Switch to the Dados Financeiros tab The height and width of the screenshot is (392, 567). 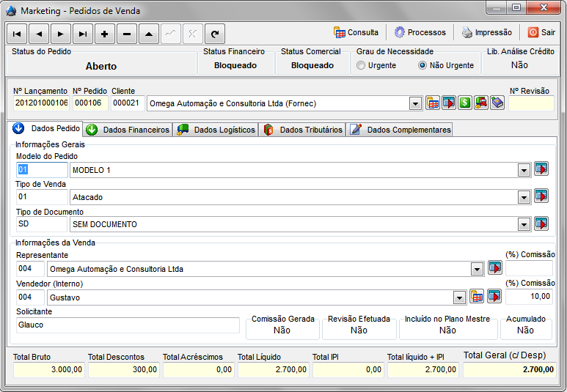[x=128, y=130]
